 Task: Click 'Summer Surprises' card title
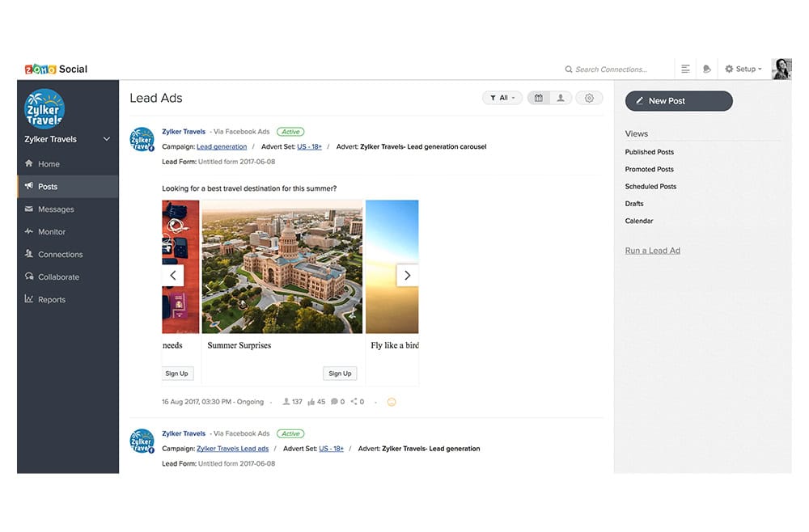(x=239, y=345)
